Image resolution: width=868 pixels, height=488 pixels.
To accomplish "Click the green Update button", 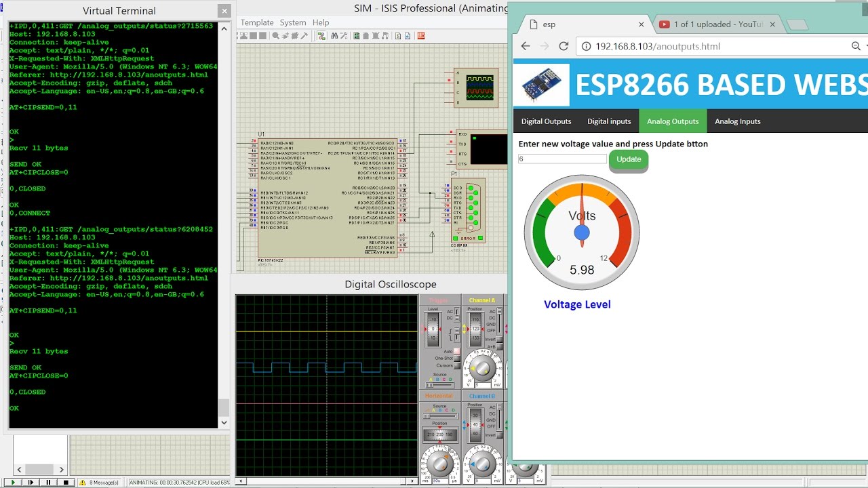I will pos(629,159).
